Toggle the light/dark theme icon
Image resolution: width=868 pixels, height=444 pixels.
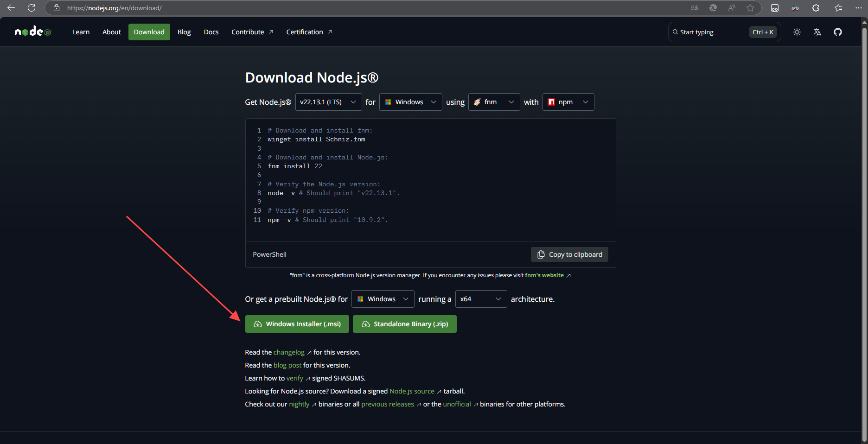click(797, 32)
